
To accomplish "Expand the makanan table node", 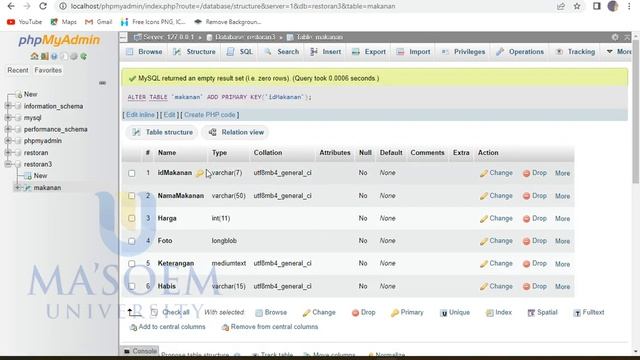I will [x=18, y=188].
